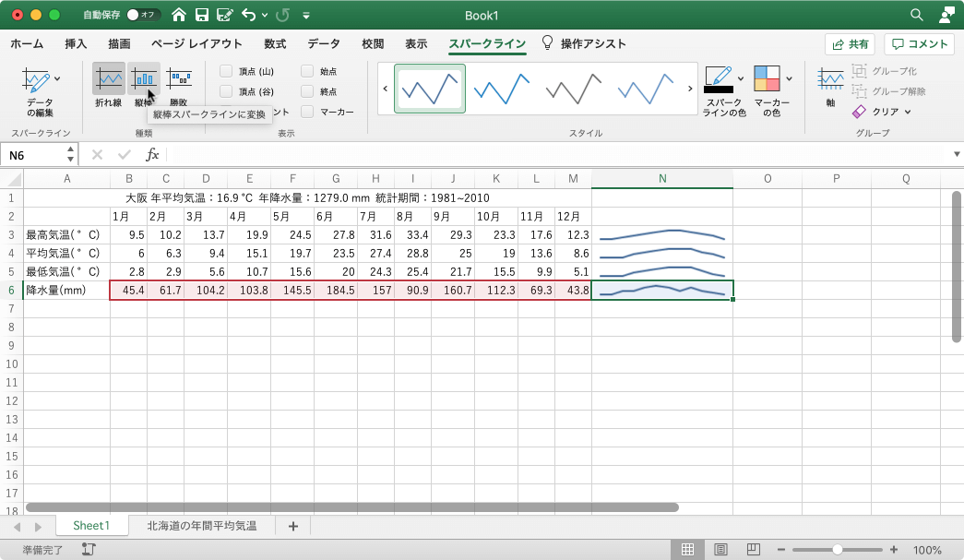Switch to Page Layout view
Image resolution: width=964 pixels, height=560 pixels.
(720, 550)
